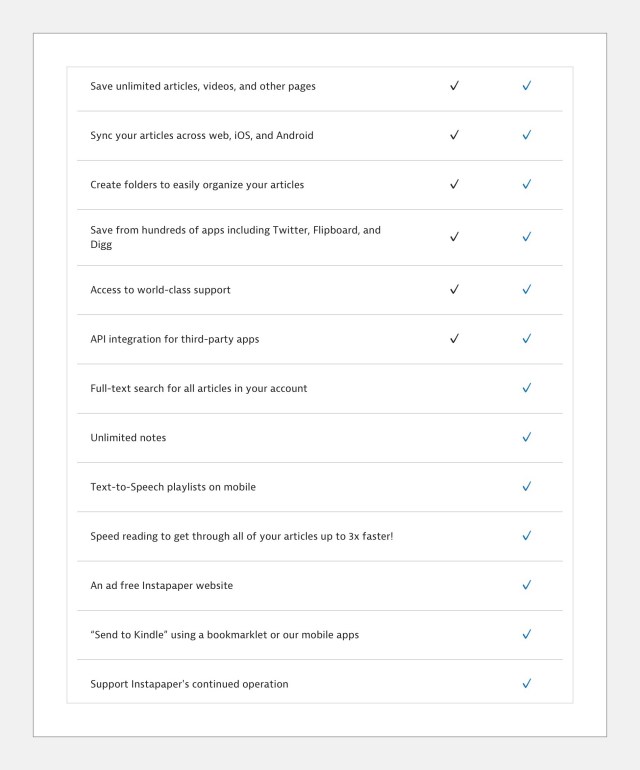Click blue checkmark for Speed reading row

[526, 536]
